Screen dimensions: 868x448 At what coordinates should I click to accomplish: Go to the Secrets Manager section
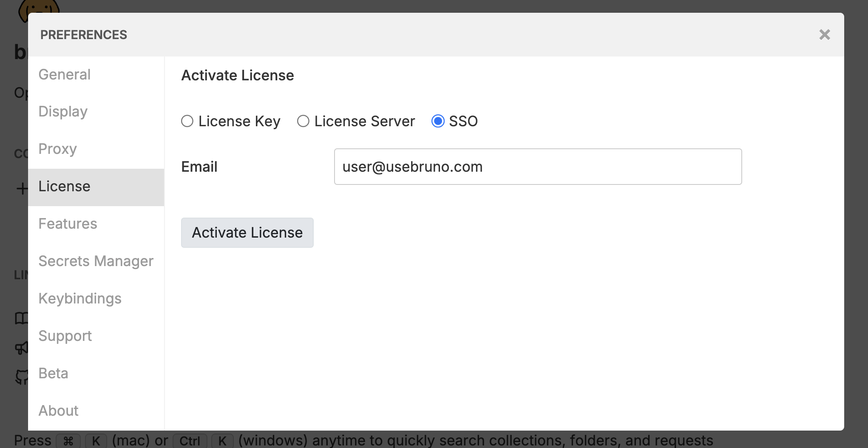(96, 261)
